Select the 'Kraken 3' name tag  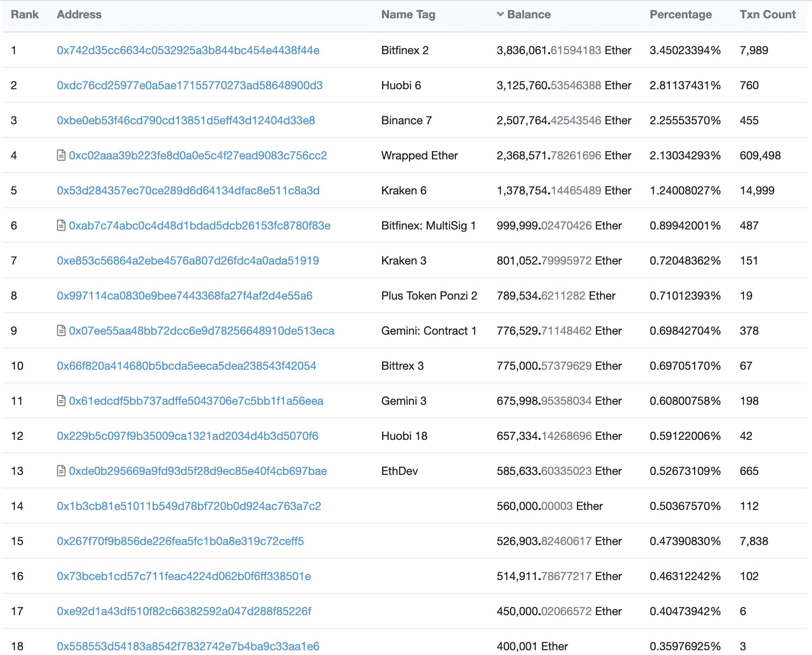click(404, 261)
